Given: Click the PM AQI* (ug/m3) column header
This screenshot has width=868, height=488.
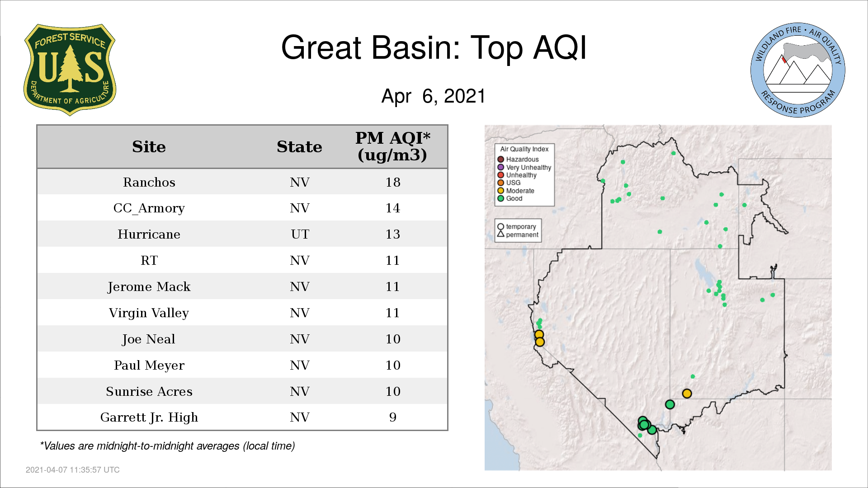Looking at the screenshot, I should coord(392,146).
